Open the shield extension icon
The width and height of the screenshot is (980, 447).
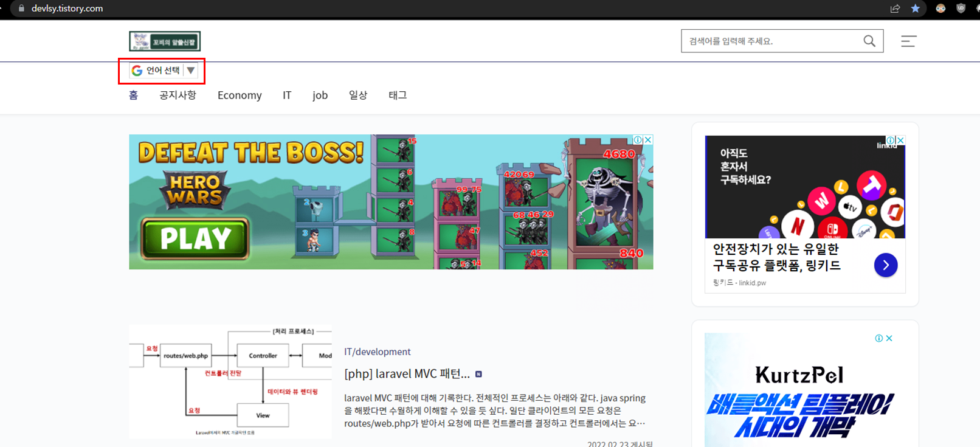[x=961, y=9]
